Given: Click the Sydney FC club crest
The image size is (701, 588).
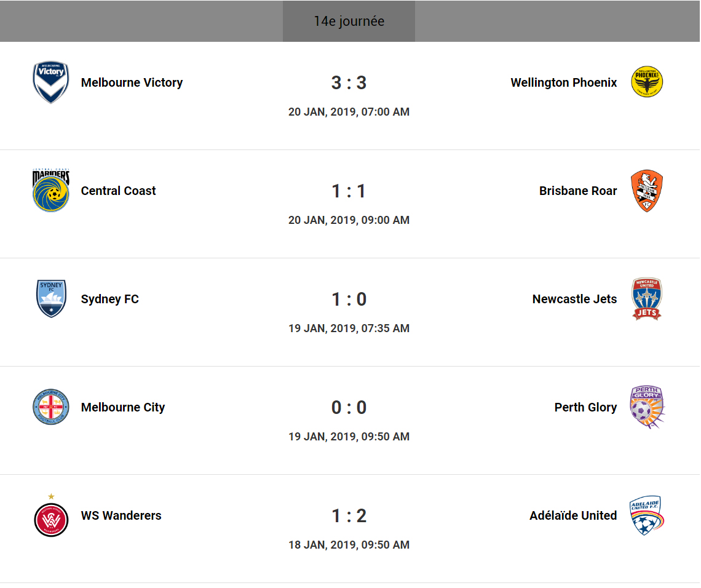Looking at the screenshot, I should 51,299.
